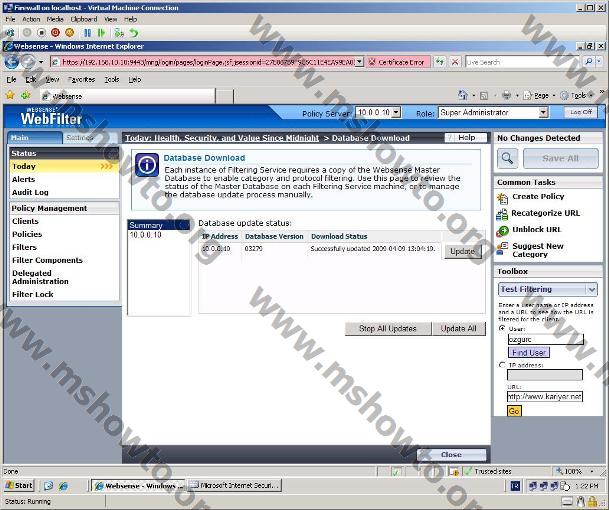Click the Update button for 10.0.0.10
The image size is (609, 510).
463,251
